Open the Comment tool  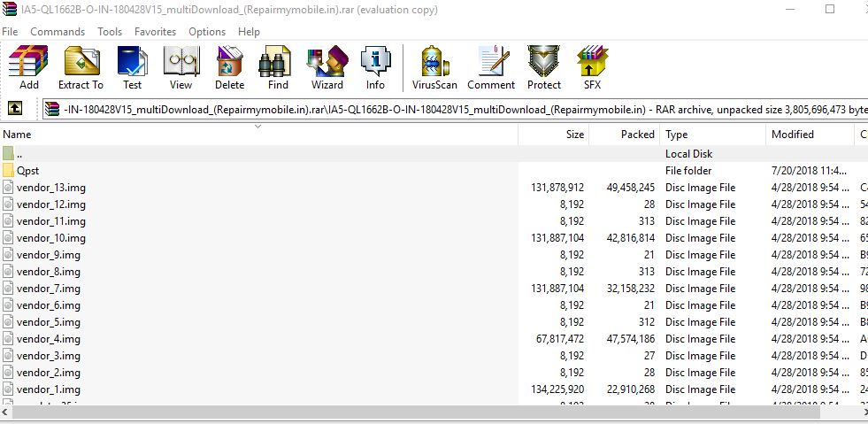point(491,68)
